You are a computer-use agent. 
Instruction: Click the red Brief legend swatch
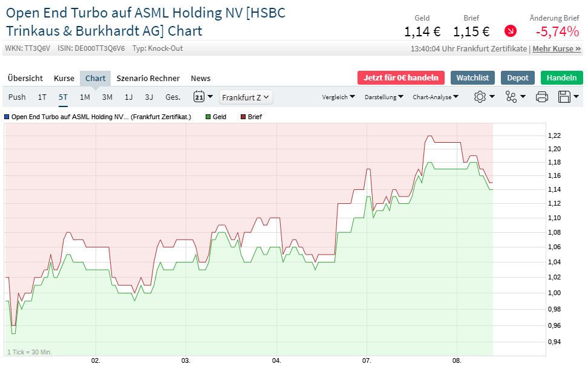click(243, 117)
